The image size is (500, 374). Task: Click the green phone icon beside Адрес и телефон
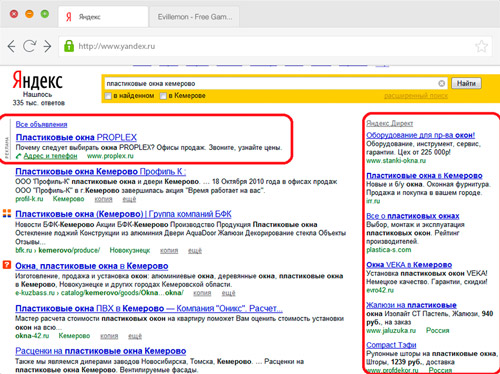pos(19,156)
